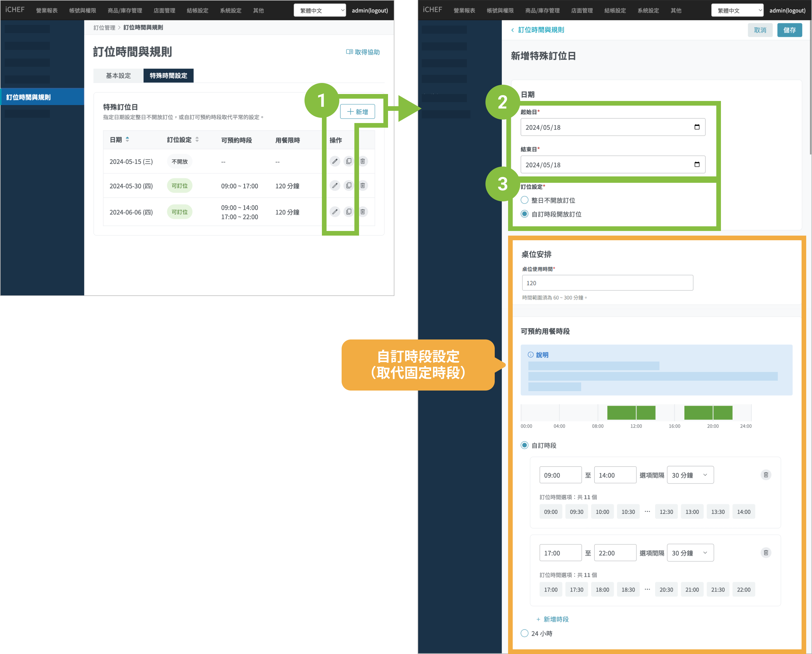812x654 pixels.
Task: Open 繁體中文 language dropdown in left window
Action: click(x=319, y=10)
